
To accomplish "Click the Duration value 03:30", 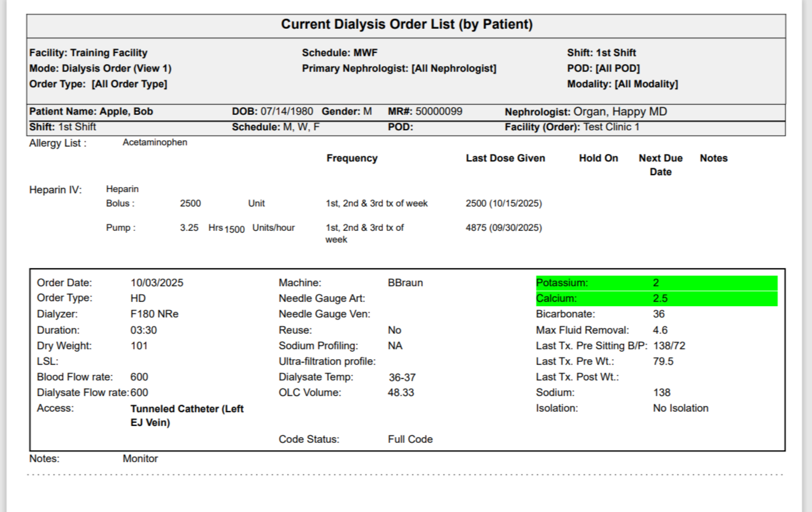I will tap(143, 330).
